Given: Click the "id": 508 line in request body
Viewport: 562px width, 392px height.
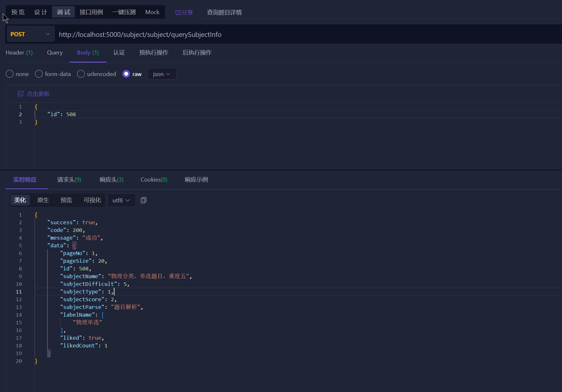Looking at the screenshot, I should pyautogui.click(x=62, y=114).
